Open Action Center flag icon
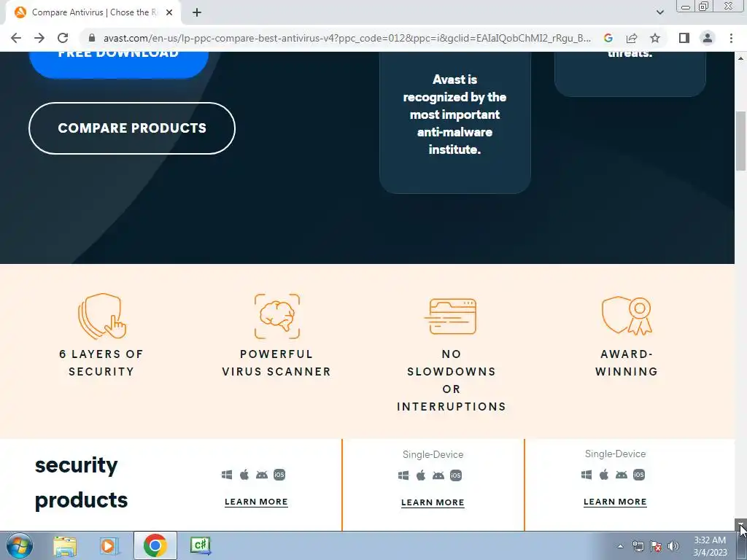Screen dimensions: 747x560 656,546
